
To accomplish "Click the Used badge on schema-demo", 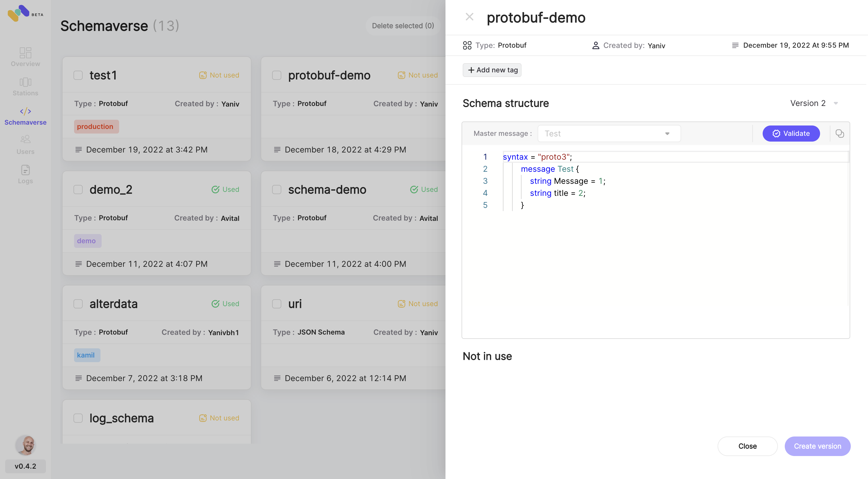I will 424,189.
